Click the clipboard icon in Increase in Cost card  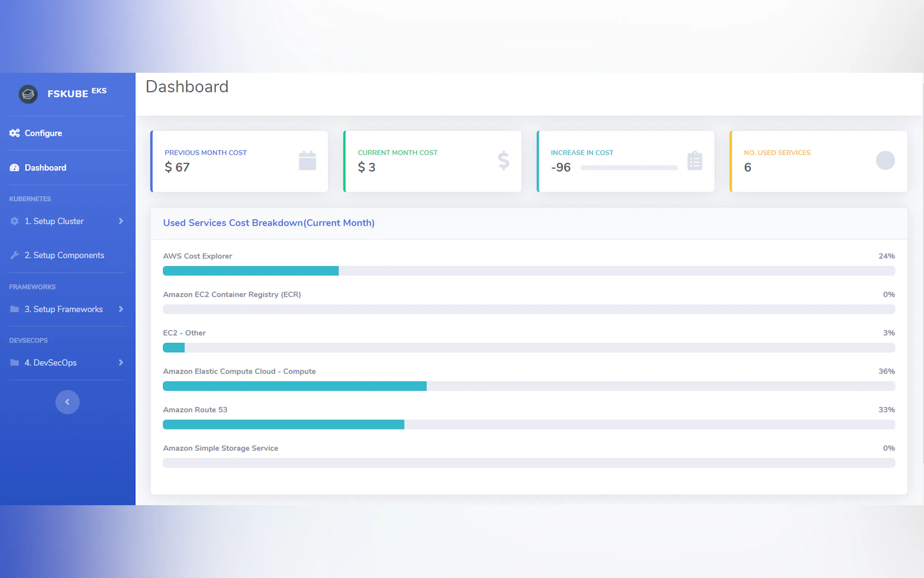pos(694,161)
